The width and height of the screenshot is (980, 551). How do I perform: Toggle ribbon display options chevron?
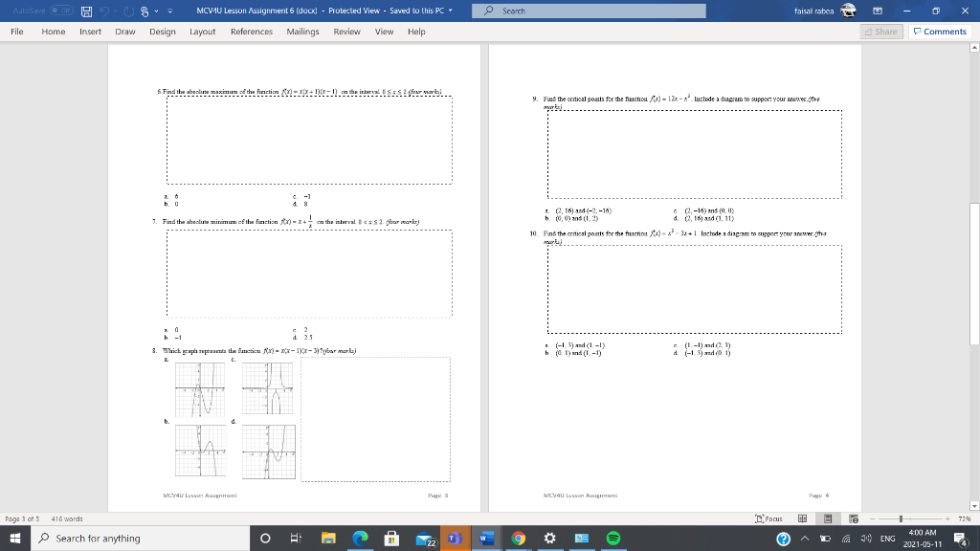[x=878, y=11]
